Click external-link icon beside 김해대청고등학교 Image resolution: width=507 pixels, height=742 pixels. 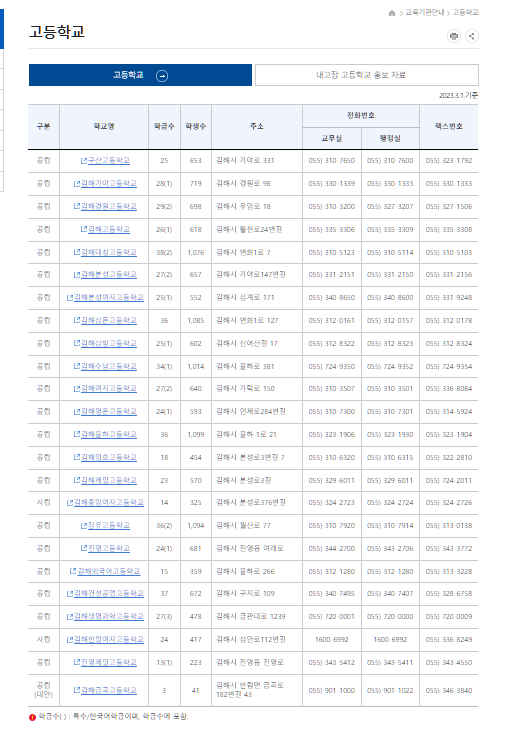[x=77, y=252]
